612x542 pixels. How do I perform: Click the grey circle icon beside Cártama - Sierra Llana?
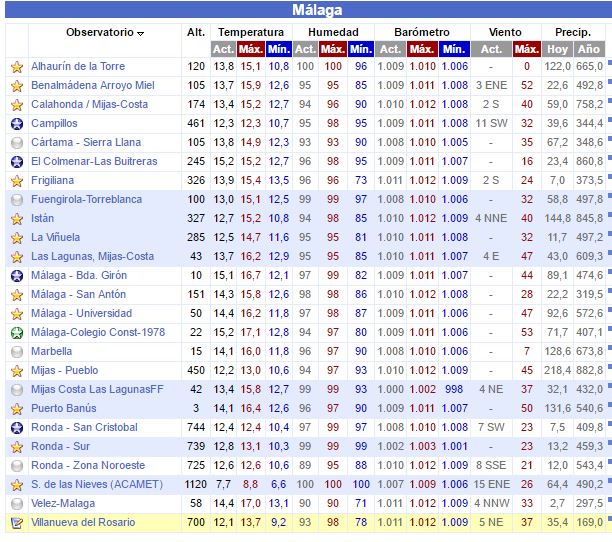click(16, 143)
